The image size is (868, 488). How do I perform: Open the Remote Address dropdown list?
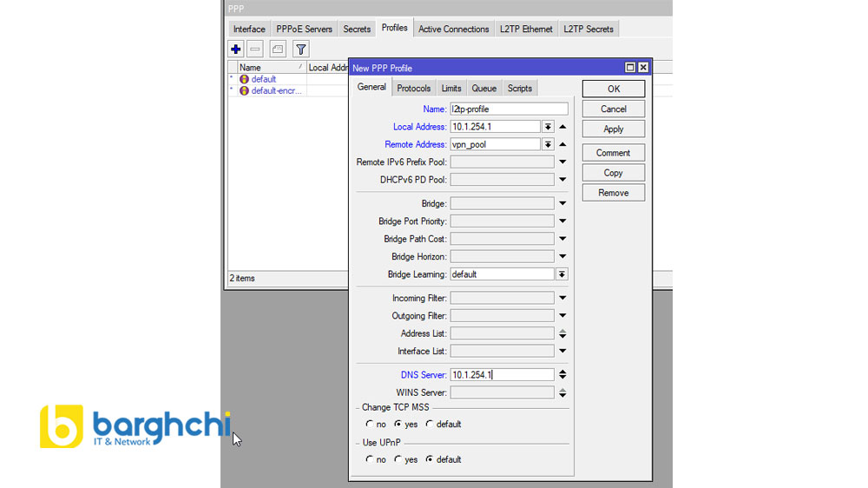coord(548,144)
